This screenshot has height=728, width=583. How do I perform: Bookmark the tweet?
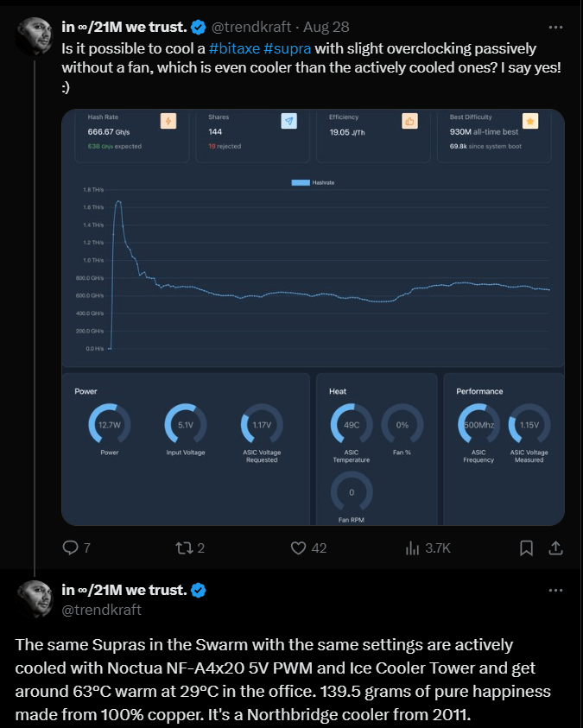pyautogui.click(x=525, y=548)
